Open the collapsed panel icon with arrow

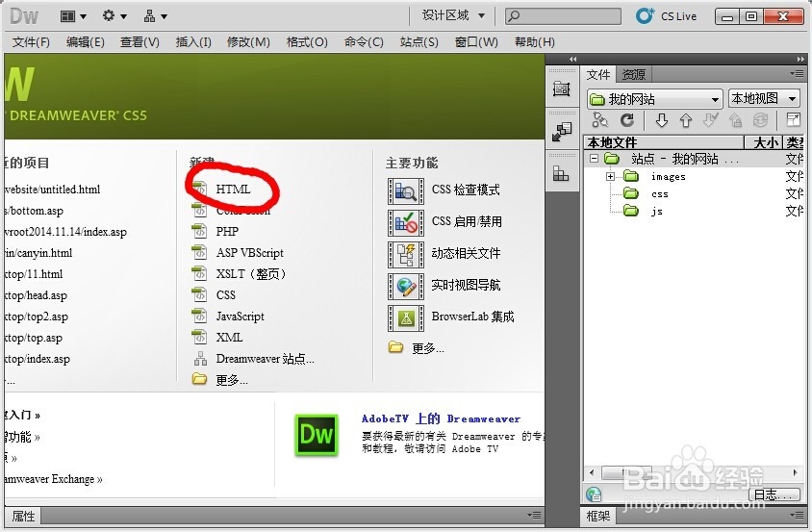pyautogui.click(x=561, y=132)
